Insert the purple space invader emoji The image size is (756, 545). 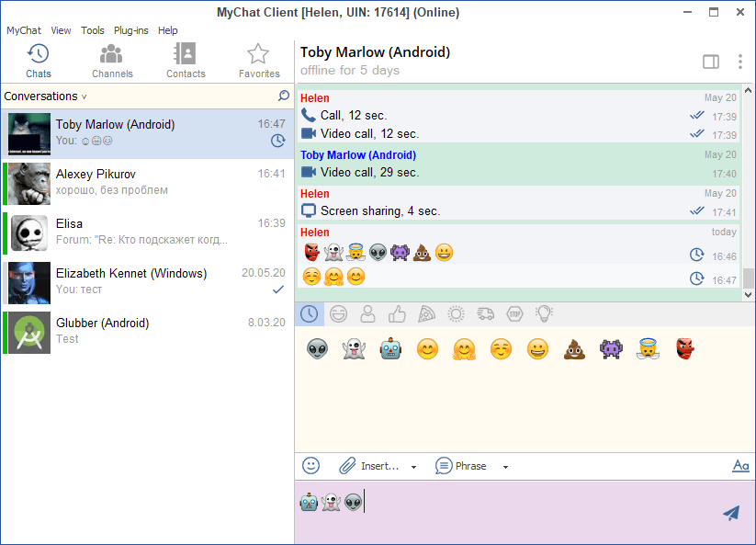click(x=611, y=348)
